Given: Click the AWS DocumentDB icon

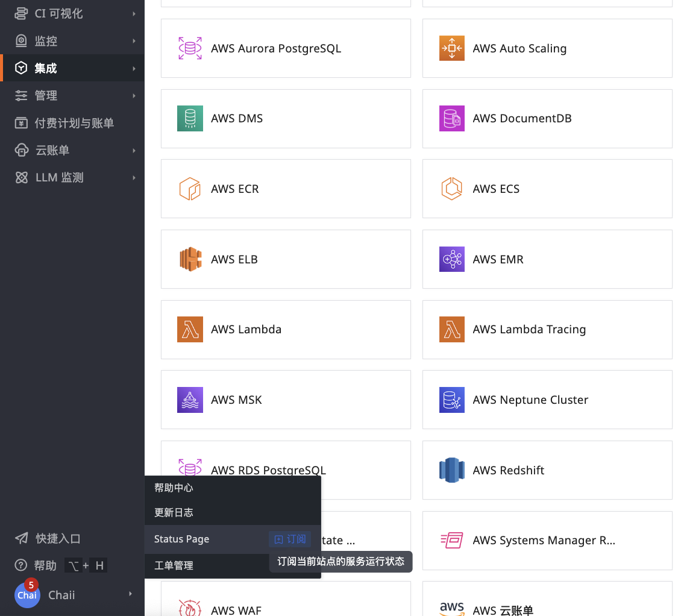Looking at the screenshot, I should [451, 118].
